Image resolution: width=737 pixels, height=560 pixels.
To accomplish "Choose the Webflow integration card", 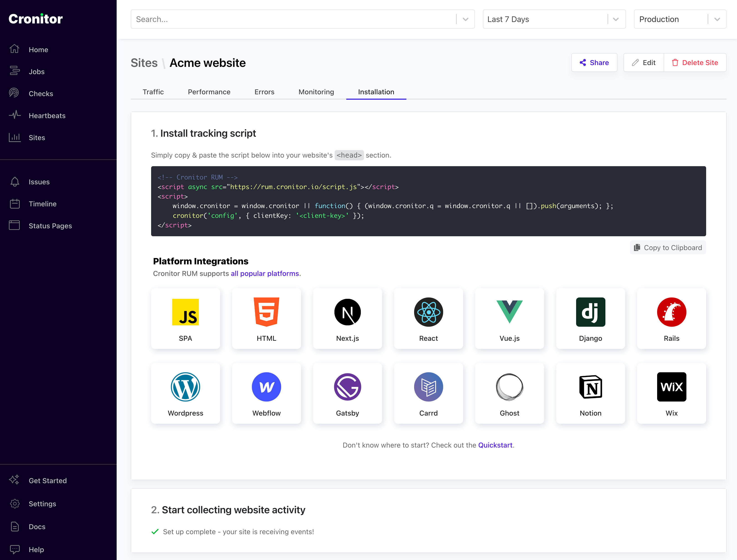I will [266, 394].
